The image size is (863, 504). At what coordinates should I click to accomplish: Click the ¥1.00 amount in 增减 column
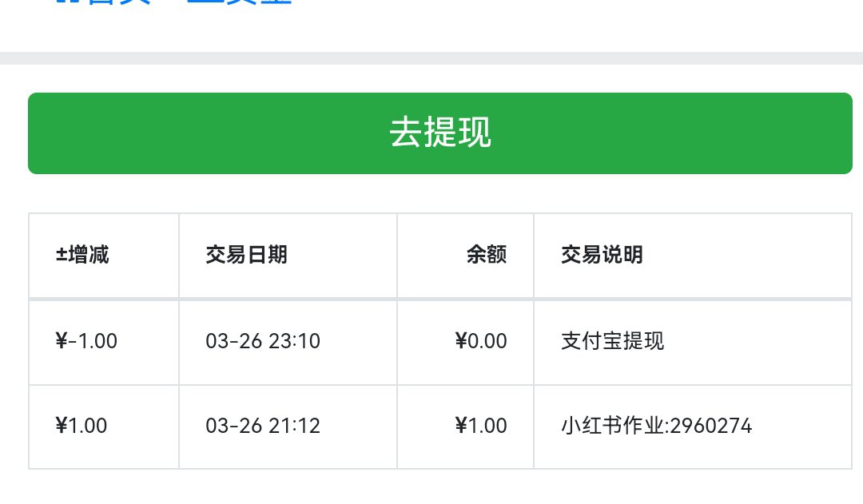tap(82, 426)
